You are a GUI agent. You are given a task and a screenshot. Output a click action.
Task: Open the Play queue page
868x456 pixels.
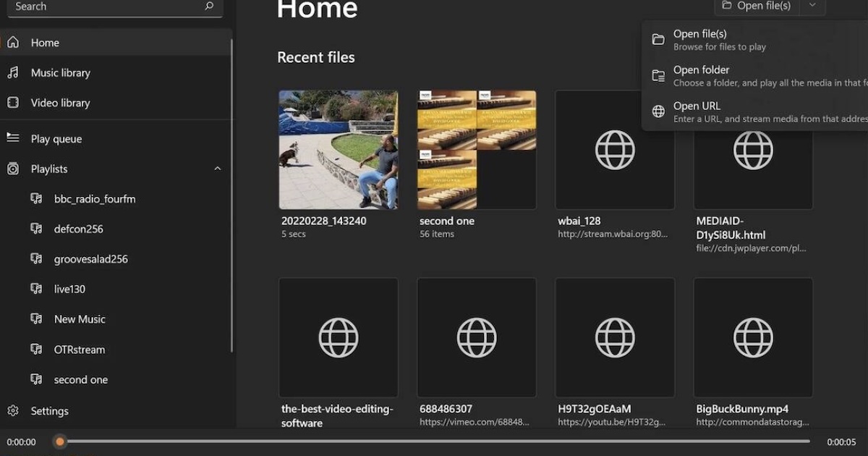[x=116, y=138]
